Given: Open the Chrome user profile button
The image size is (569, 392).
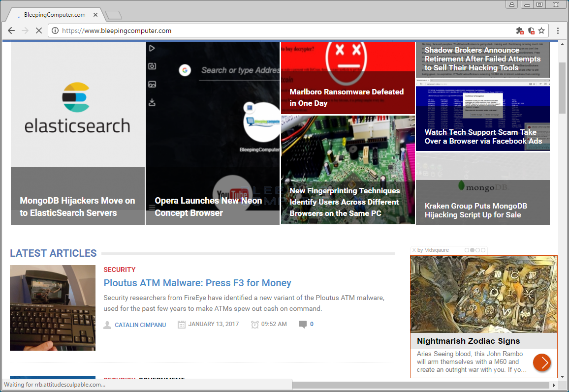Looking at the screenshot, I should pos(512,4).
